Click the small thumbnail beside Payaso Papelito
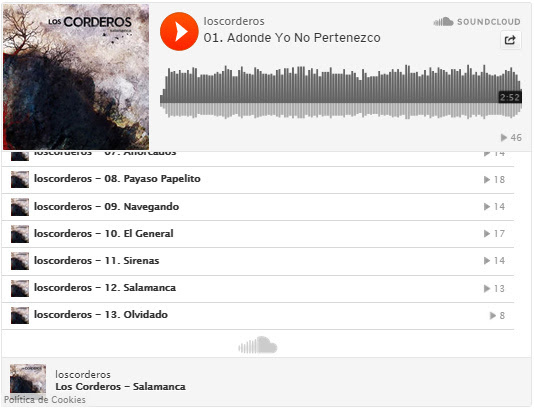 [x=20, y=179]
